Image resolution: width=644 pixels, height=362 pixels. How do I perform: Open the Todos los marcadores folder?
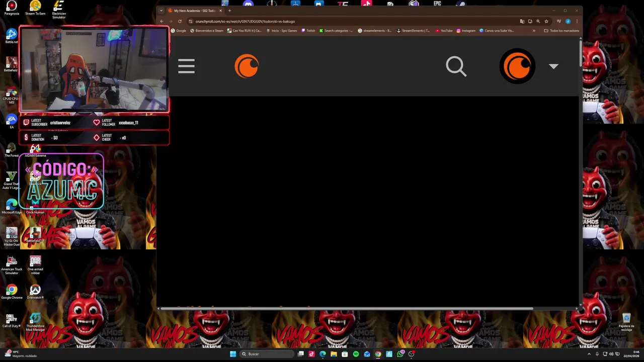pos(561,31)
